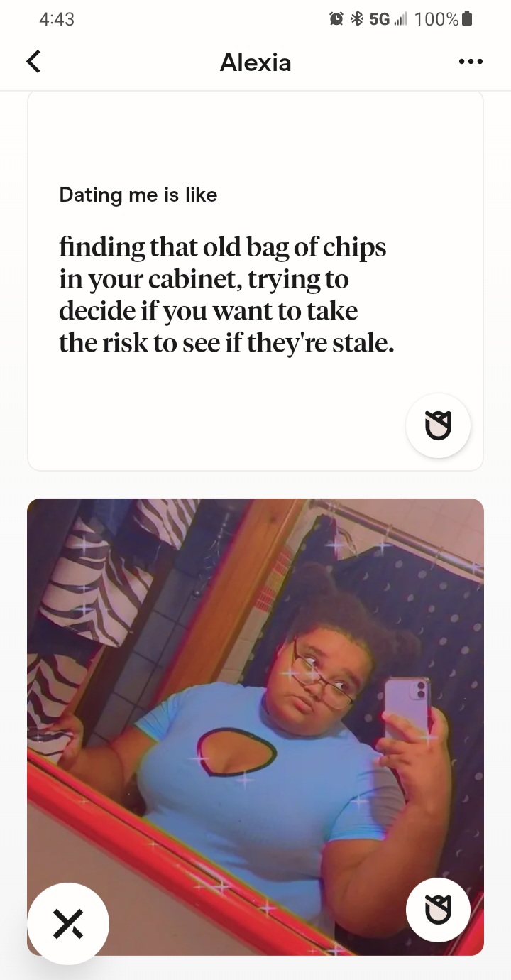The height and width of the screenshot is (980, 511).
Task: Tap the 100% battery percentage text
Action: pyautogui.click(x=436, y=19)
